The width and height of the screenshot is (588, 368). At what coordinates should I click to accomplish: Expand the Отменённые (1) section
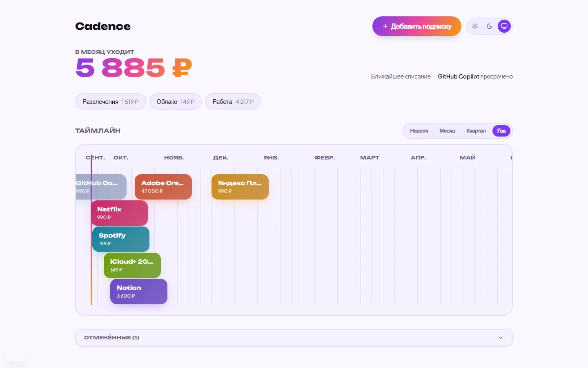tap(294, 338)
